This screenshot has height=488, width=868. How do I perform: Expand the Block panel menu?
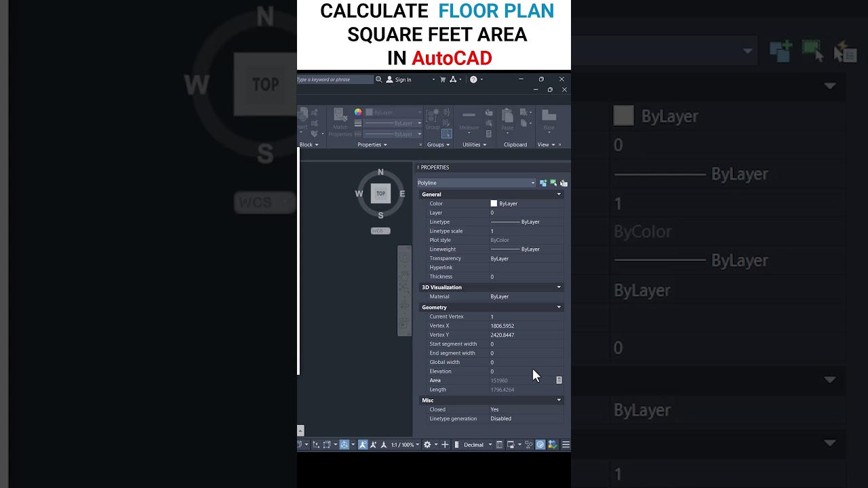309,144
